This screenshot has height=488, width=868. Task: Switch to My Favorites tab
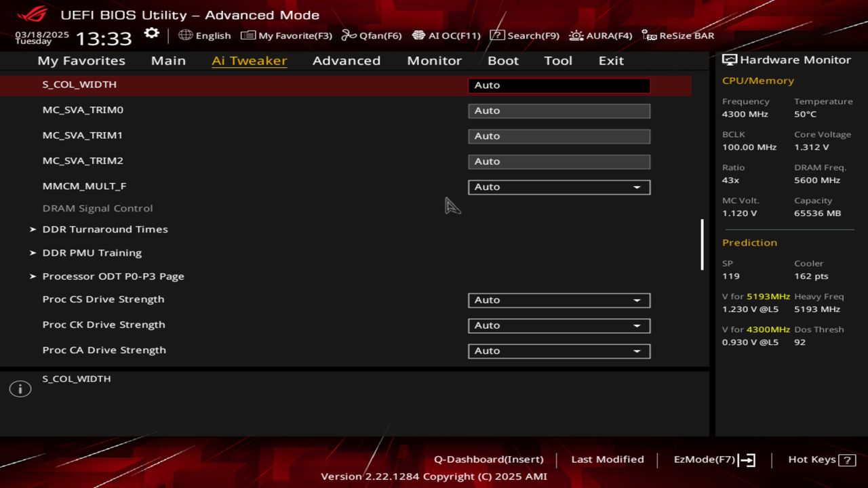pyautogui.click(x=81, y=60)
